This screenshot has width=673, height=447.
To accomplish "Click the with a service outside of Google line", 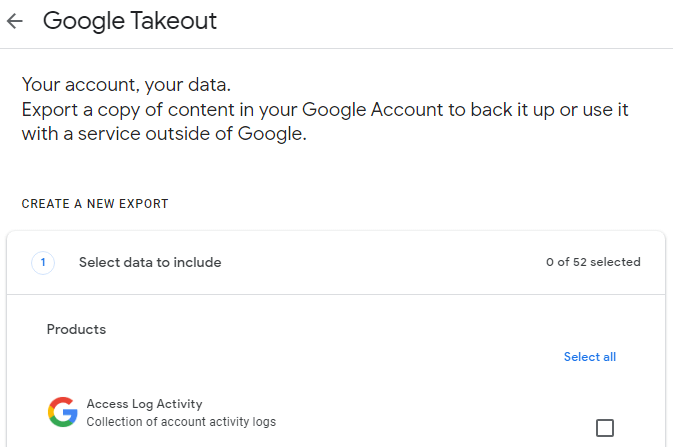I will [164, 134].
